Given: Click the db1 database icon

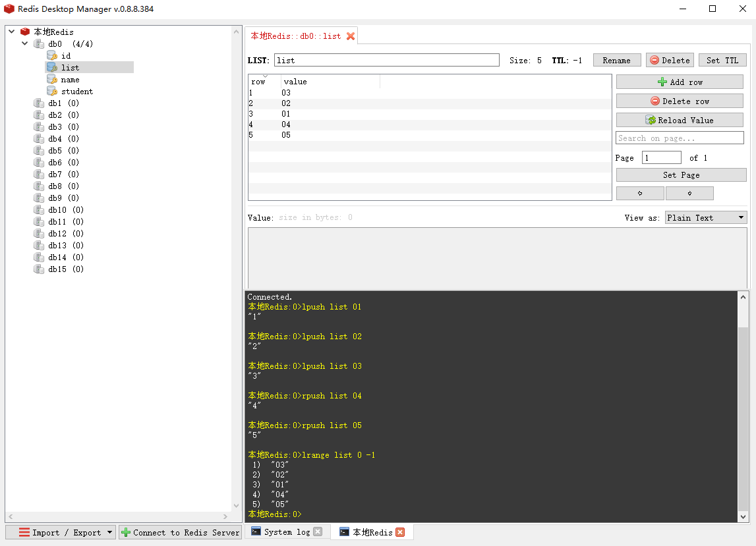Looking at the screenshot, I should [x=39, y=103].
